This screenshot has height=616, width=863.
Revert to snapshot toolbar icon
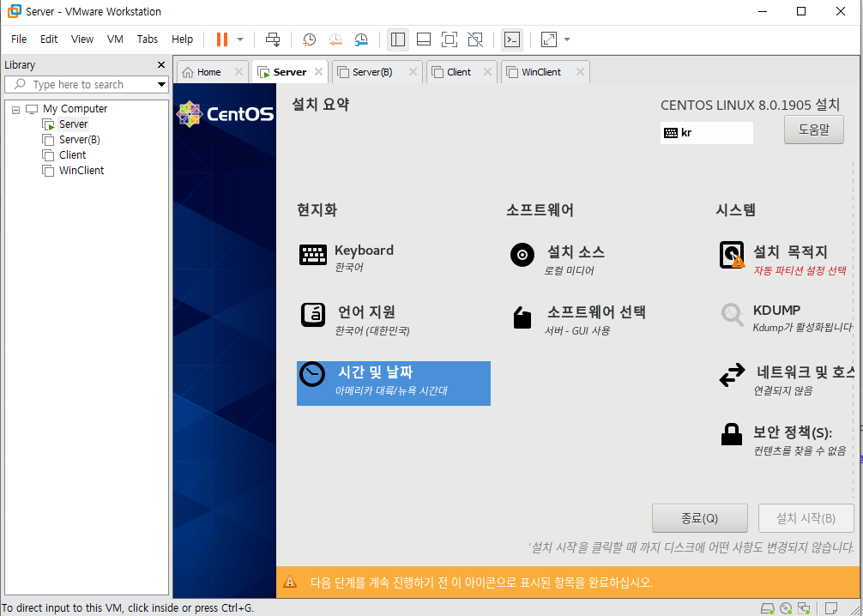[x=335, y=39]
